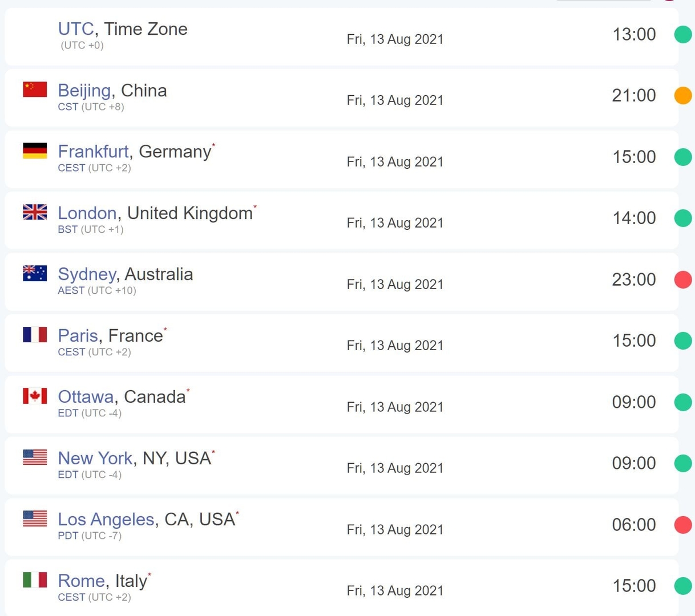This screenshot has width=695, height=616.
Task: Click the green status dot for UTC
Action: [683, 34]
